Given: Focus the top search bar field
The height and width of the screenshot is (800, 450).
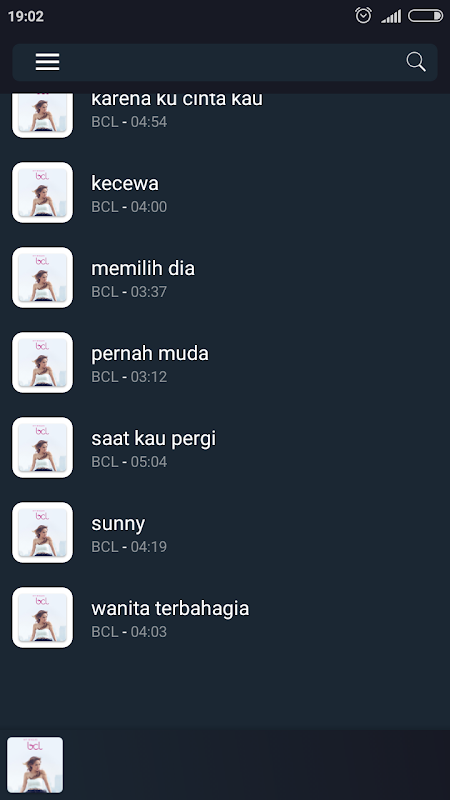Looking at the screenshot, I should point(225,62).
